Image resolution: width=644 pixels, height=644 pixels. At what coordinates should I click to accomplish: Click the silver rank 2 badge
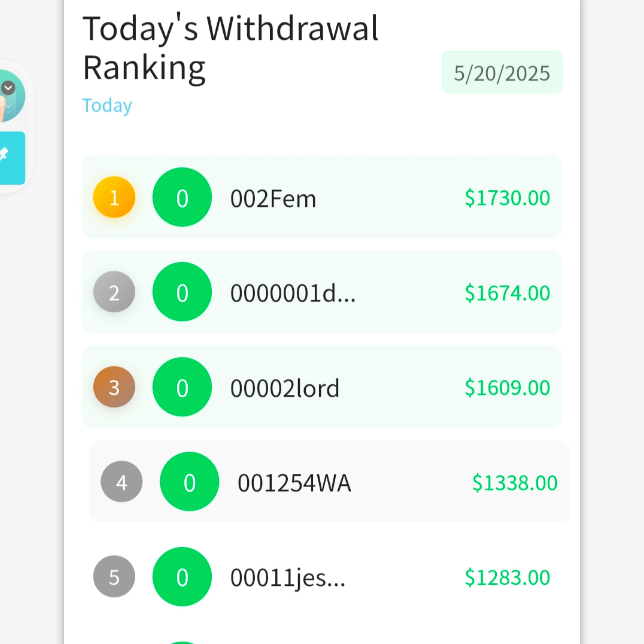[x=114, y=292]
